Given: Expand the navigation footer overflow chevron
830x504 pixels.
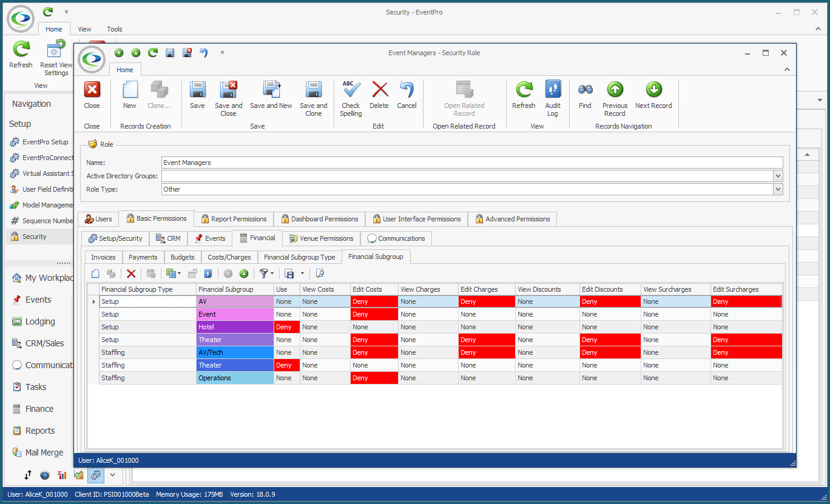Looking at the screenshot, I should coord(112,475).
